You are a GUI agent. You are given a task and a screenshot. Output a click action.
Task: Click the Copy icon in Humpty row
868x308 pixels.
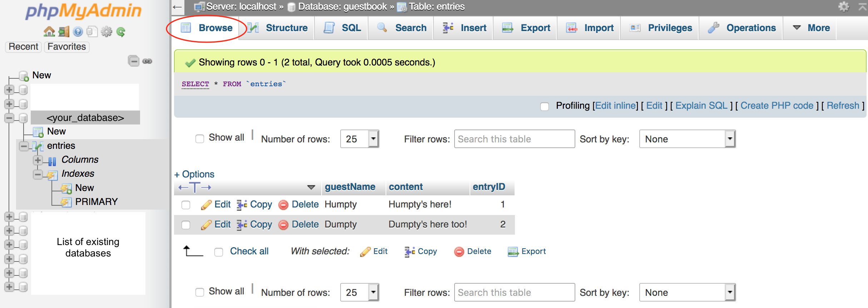coord(242,205)
